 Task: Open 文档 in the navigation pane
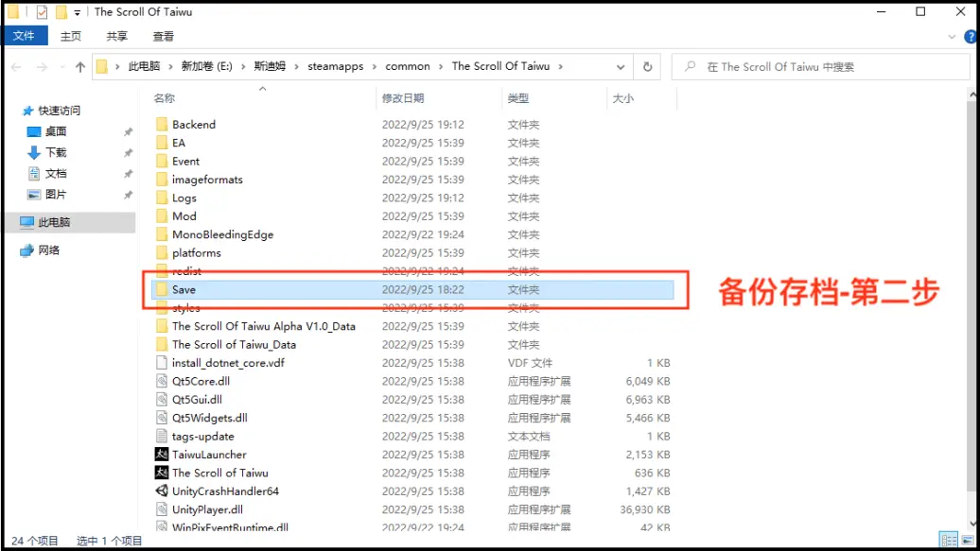(55, 174)
